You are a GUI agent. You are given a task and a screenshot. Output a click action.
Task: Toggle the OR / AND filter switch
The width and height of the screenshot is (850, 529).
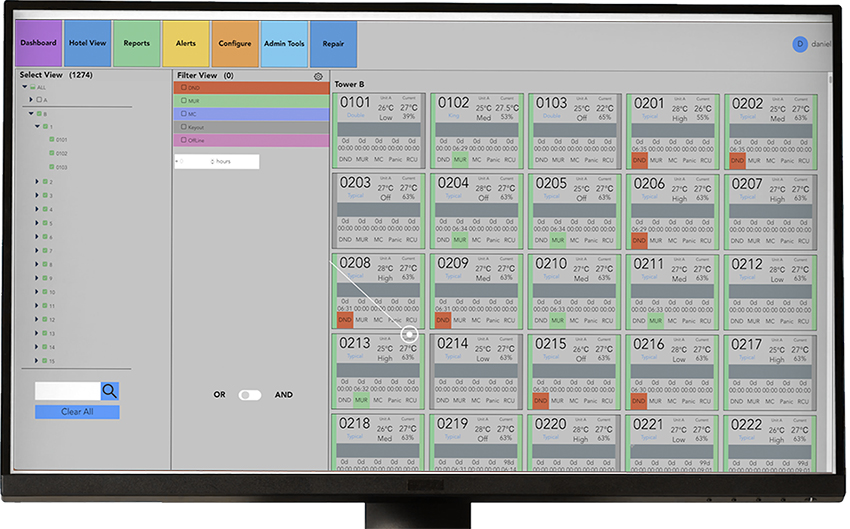(249, 395)
